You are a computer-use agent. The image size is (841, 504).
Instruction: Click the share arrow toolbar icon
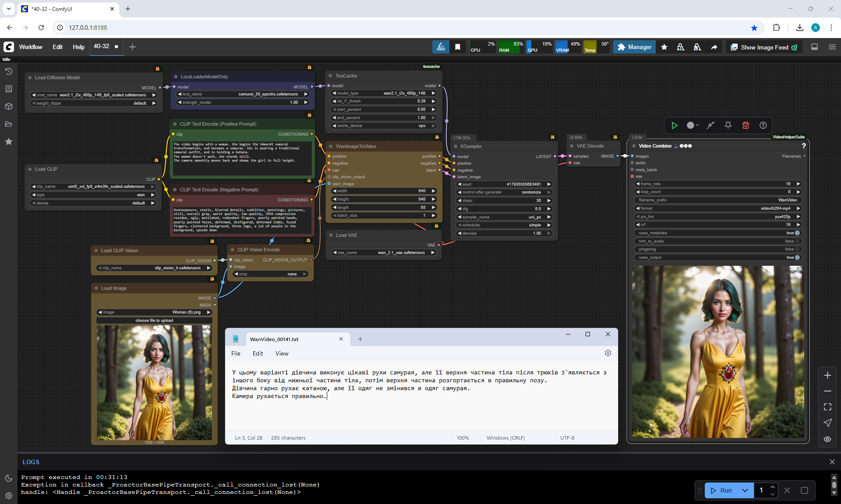click(714, 47)
